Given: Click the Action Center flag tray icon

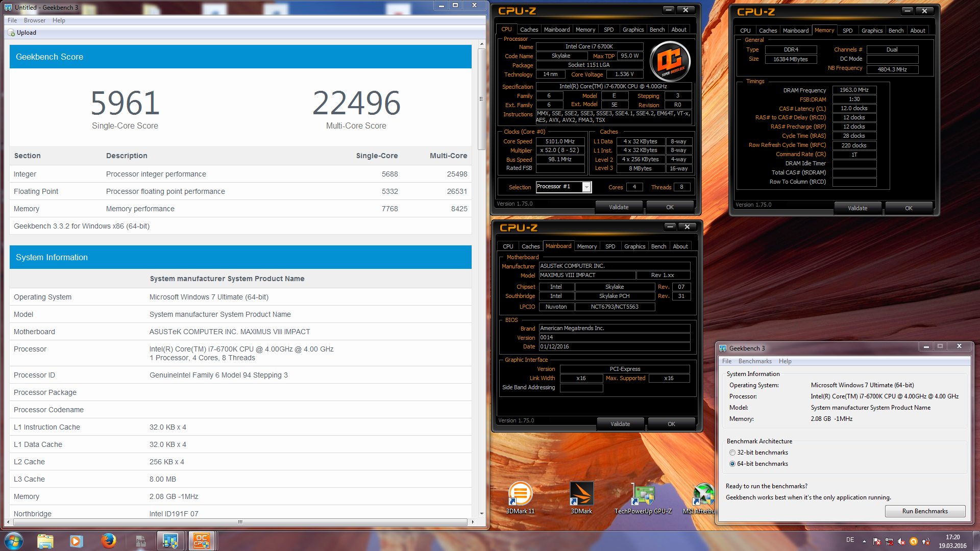Looking at the screenshot, I should click(877, 541).
